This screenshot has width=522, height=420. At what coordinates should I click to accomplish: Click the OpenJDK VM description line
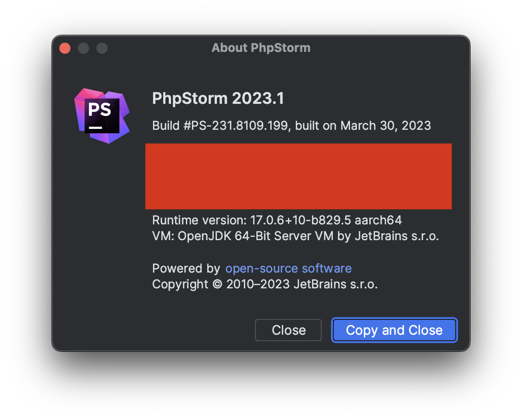[x=295, y=236]
